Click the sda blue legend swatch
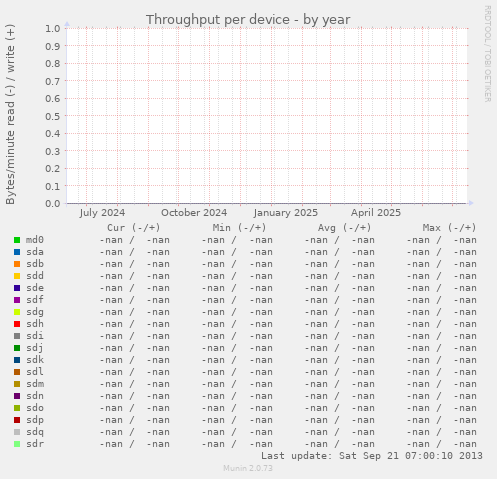This screenshot has height=479, width=497. 17,252
